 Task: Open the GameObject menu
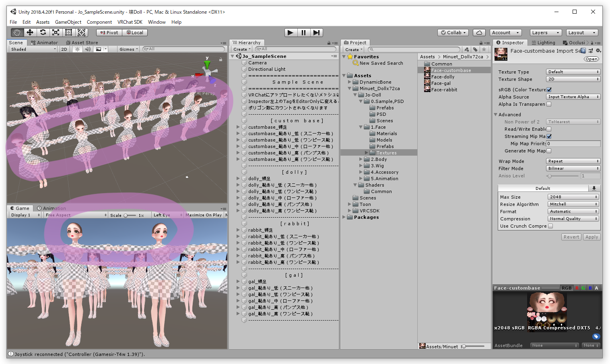click(68, 22)
